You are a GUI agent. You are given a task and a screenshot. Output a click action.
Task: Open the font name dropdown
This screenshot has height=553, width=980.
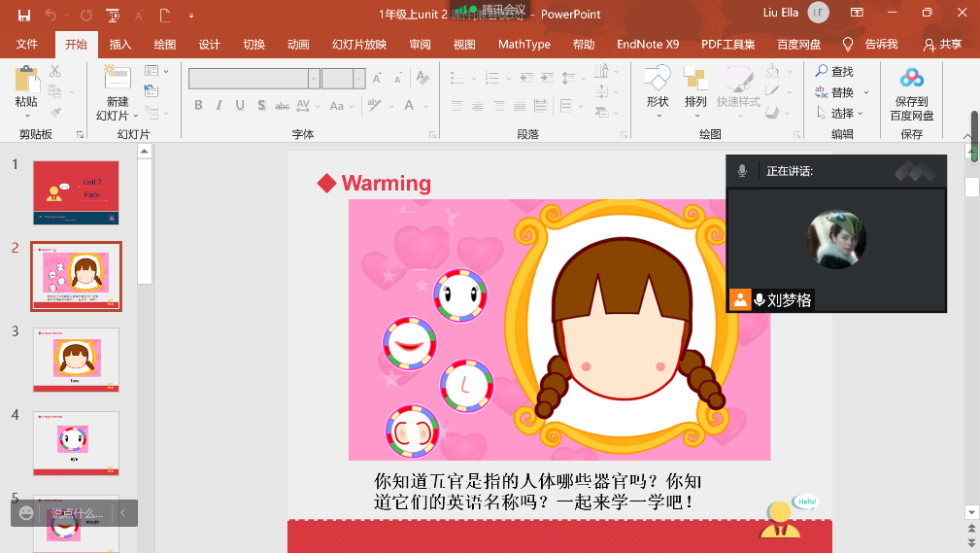(314, 79)
